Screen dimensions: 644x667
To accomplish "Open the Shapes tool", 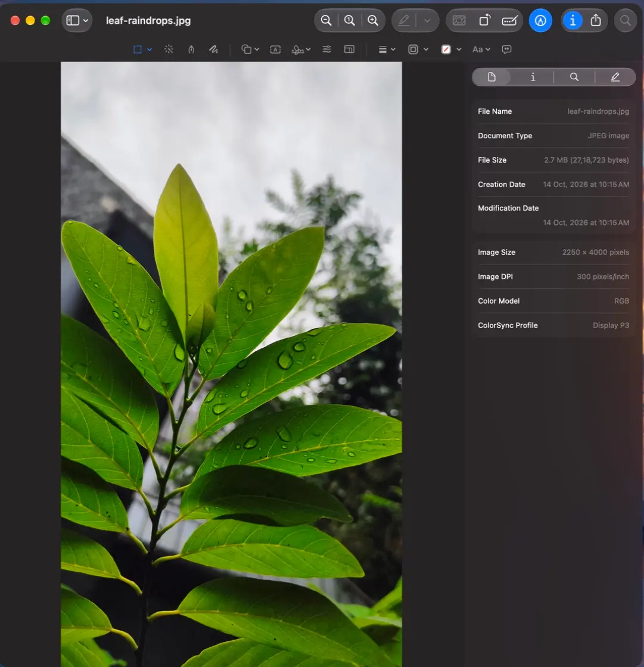I will click(246, 49).
